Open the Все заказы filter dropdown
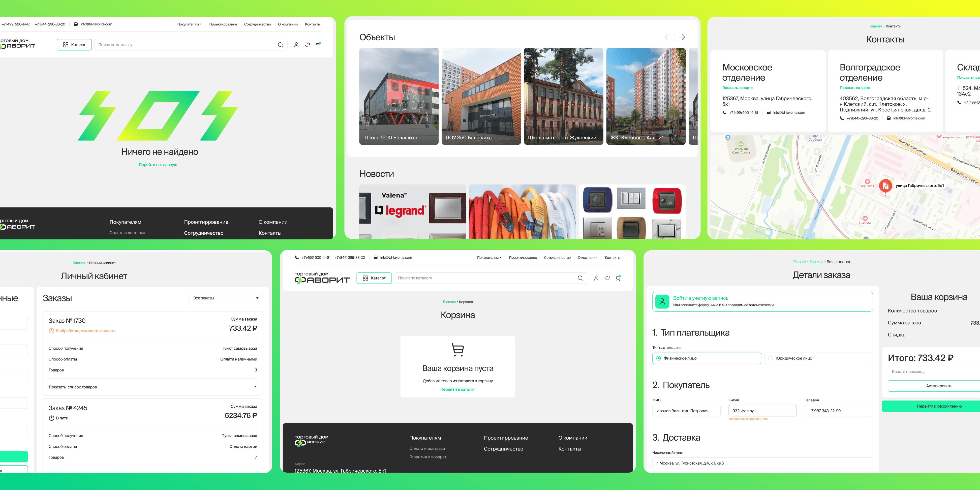This screenshot has width=980, height=490. (226, 298)
